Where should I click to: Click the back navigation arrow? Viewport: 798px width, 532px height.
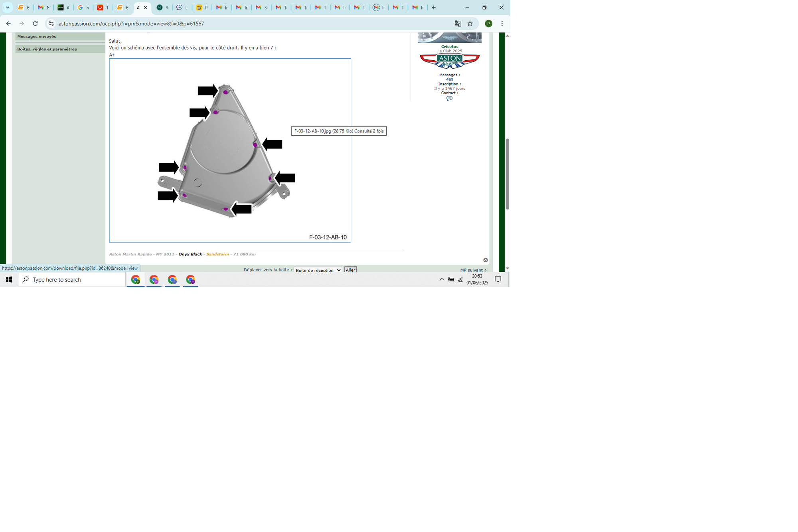pos(8,24)
